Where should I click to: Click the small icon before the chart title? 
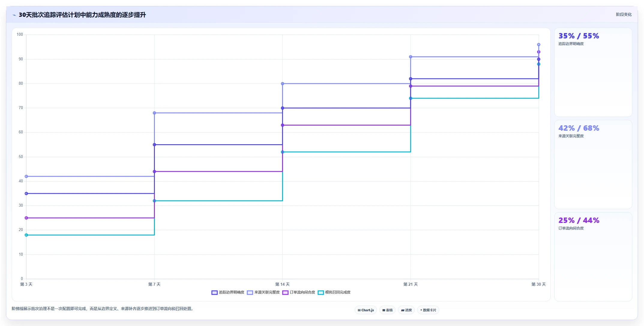[x=14, y=15]
